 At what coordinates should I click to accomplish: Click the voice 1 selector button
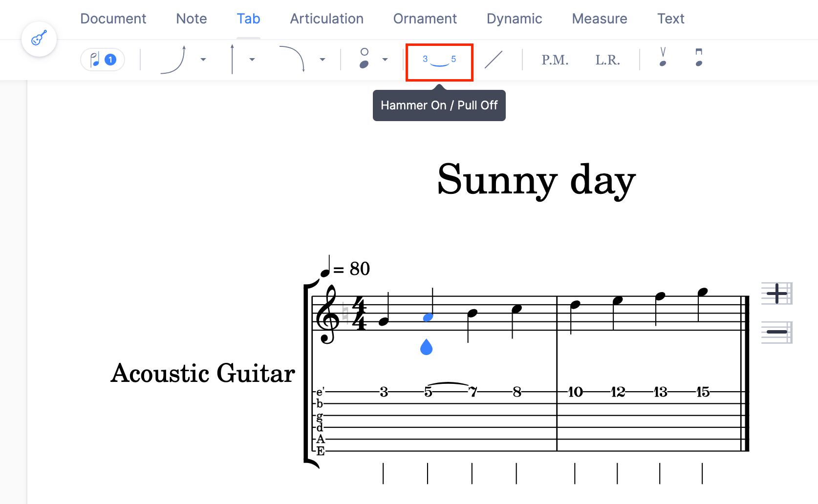[103, 60]
